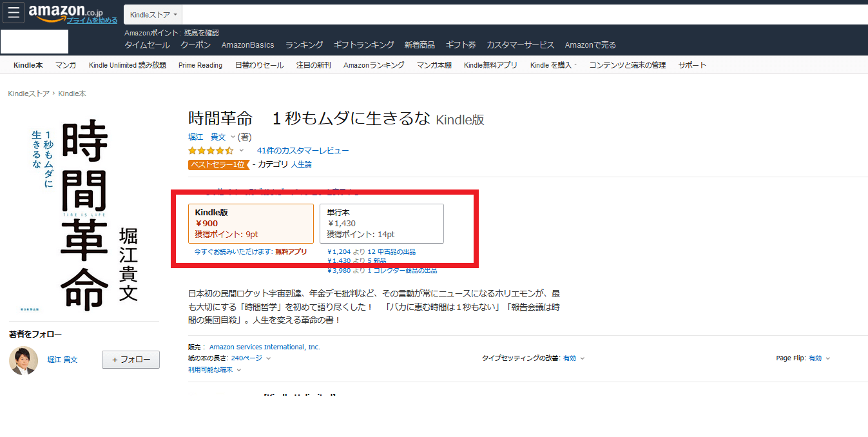Open ¥3,980 コレクター商品の出品 link
Viewport: 868px width, 437px height.
(382, 270)
